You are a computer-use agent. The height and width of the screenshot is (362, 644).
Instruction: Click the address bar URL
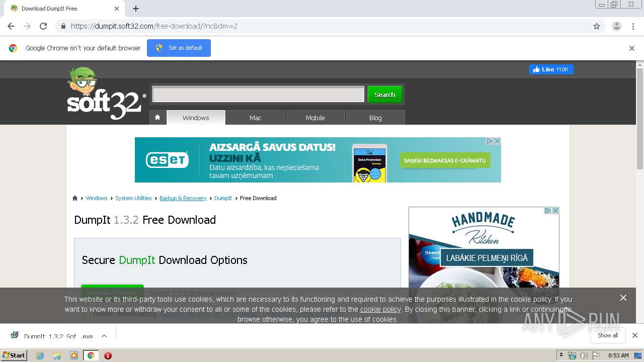[154, 26]
